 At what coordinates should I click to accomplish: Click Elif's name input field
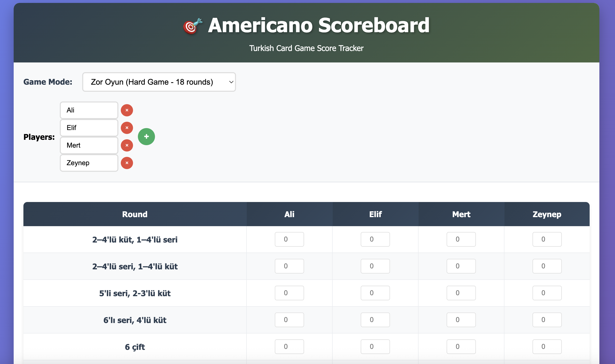[x=89, y=128]
